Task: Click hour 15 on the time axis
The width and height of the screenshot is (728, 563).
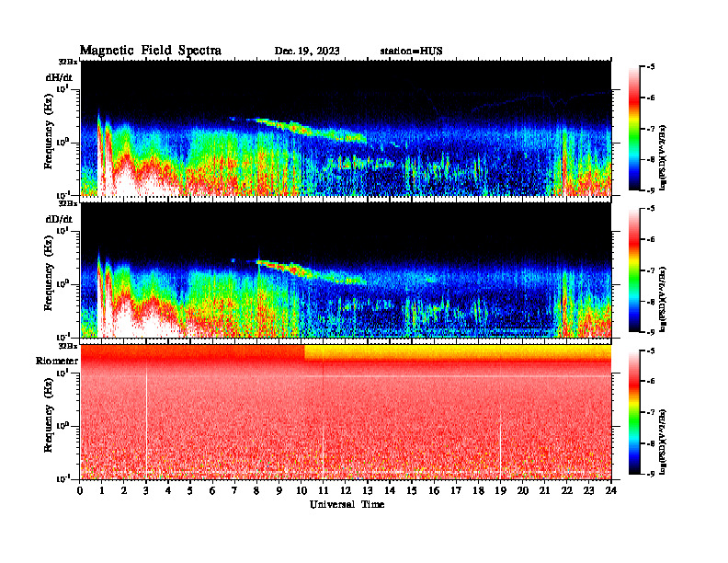Action: pyautogui.click(x=412, y=490)
